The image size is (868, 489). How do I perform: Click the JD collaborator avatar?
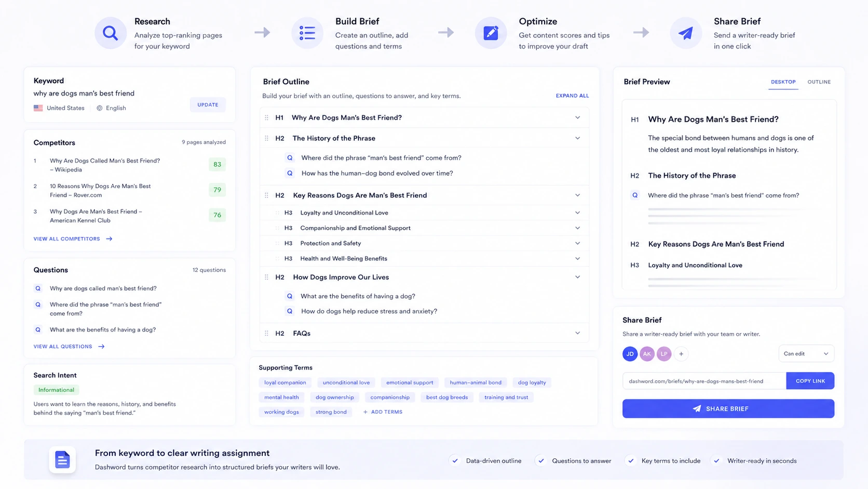630,354
